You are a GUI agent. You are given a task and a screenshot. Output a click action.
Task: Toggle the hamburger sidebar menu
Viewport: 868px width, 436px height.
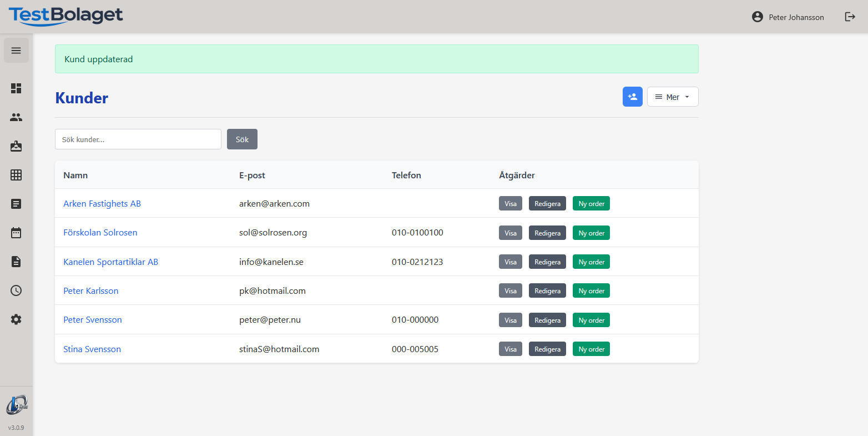[16, 51]
